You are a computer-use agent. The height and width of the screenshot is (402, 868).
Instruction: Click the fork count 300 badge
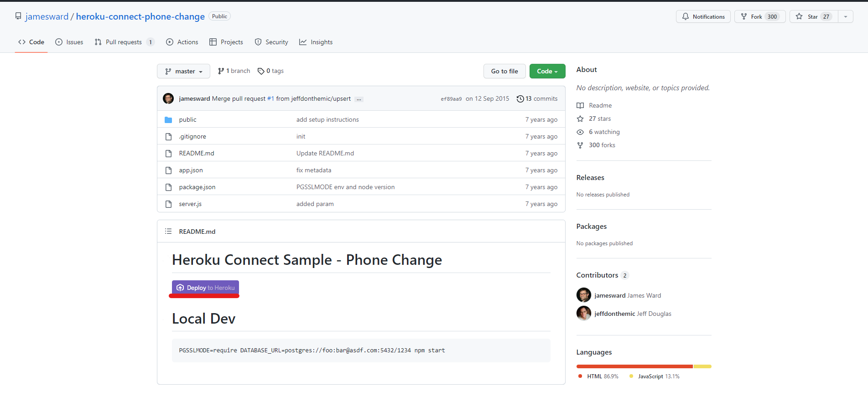(x=772, y=16)
